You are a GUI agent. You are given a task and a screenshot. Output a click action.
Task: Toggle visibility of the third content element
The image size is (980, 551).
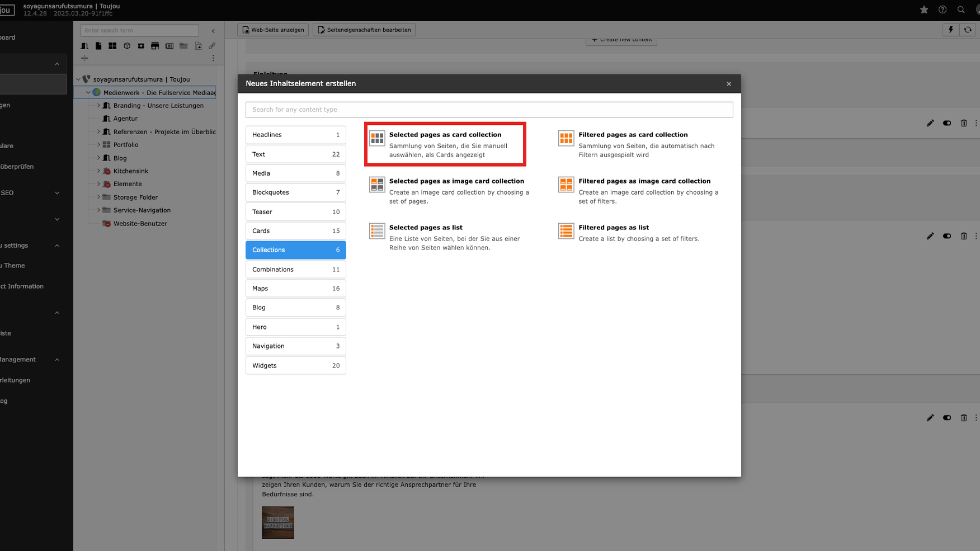click(x=947, y=418)
